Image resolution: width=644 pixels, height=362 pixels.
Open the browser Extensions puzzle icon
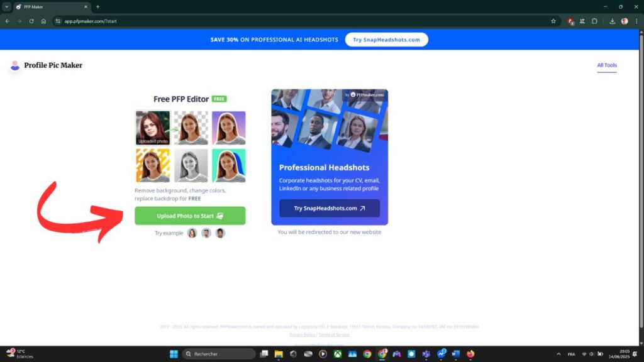tap(594, 21)
